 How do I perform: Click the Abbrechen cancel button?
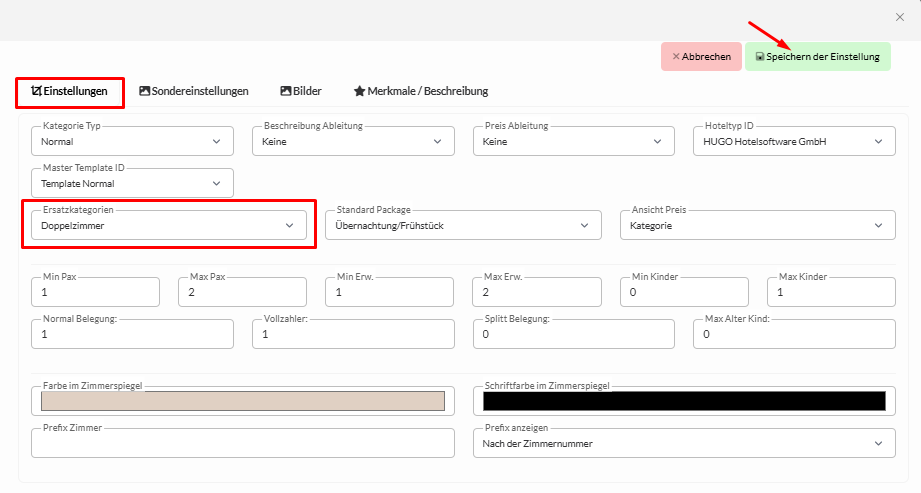(x=701, y=57)
